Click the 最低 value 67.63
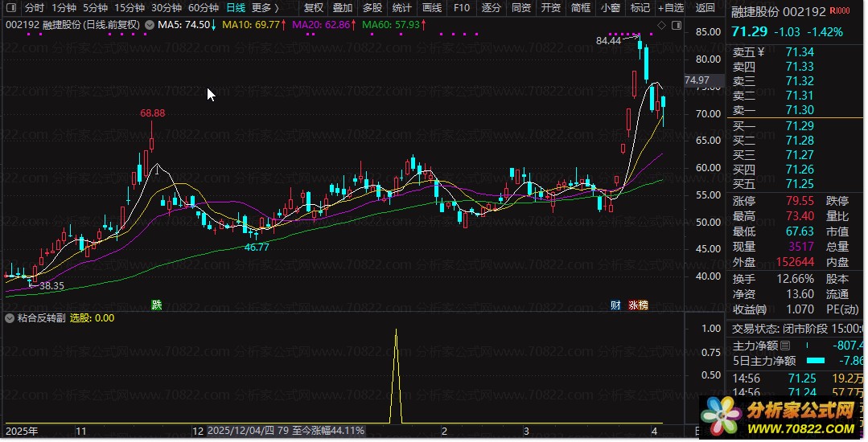This screenshot has width=868, height=442. (800, 231)
